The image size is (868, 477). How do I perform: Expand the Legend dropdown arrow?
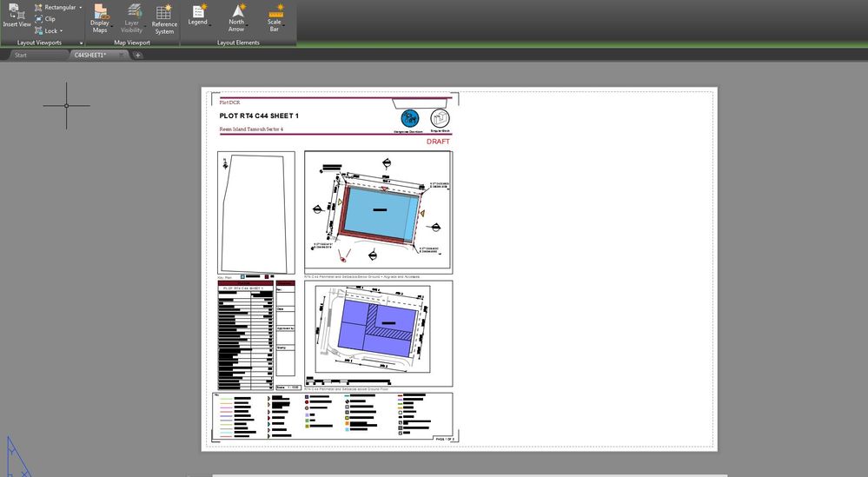[x=210, y=23]
